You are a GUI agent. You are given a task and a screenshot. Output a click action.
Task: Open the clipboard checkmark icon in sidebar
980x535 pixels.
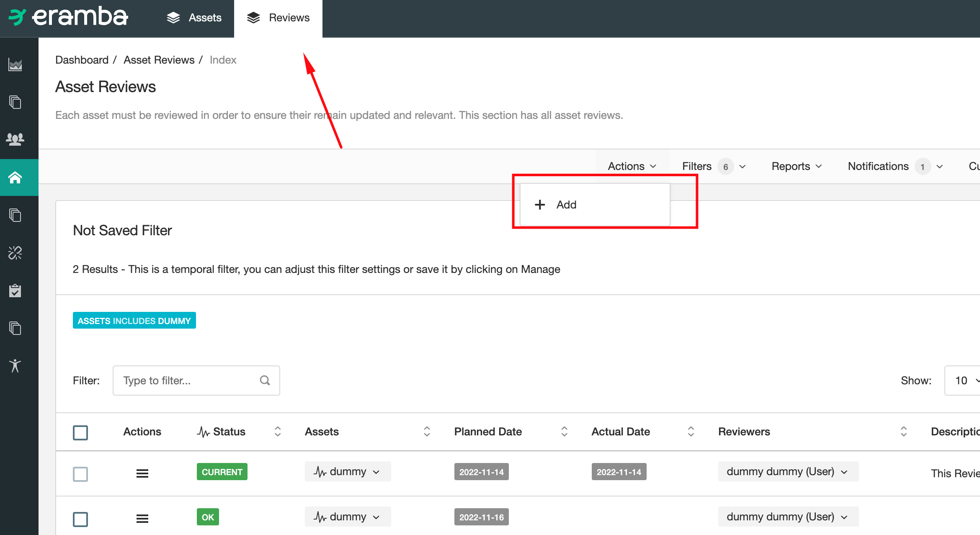point(15,291)
